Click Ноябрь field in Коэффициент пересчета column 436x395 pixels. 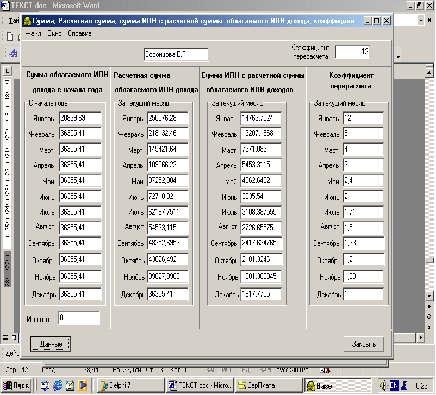coord(363,277)
